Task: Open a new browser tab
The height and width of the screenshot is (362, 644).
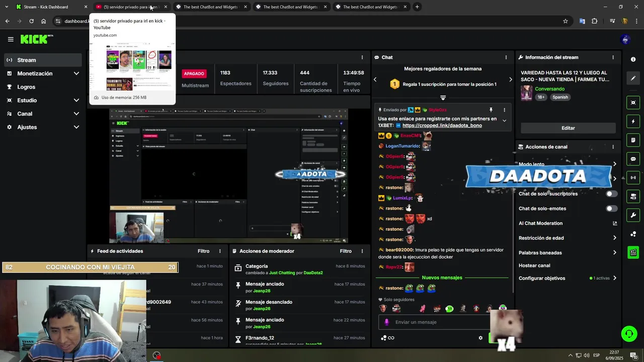Action: tap(417, 7)
